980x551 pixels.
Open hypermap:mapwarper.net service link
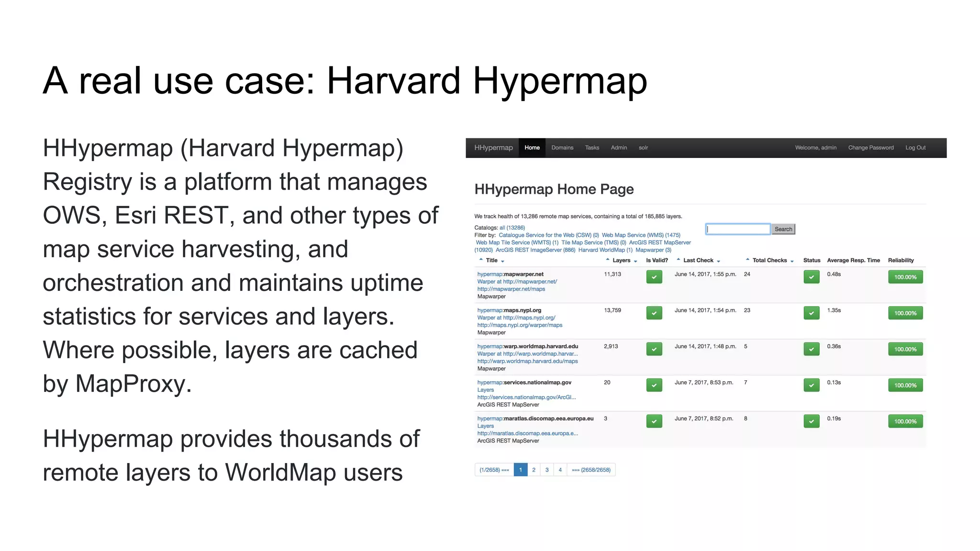510,274
